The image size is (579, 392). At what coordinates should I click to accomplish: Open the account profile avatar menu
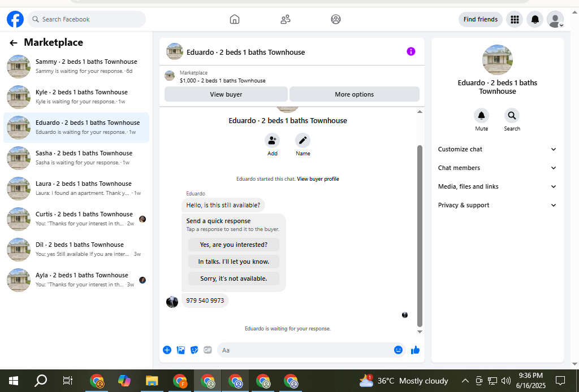(555, 19)
